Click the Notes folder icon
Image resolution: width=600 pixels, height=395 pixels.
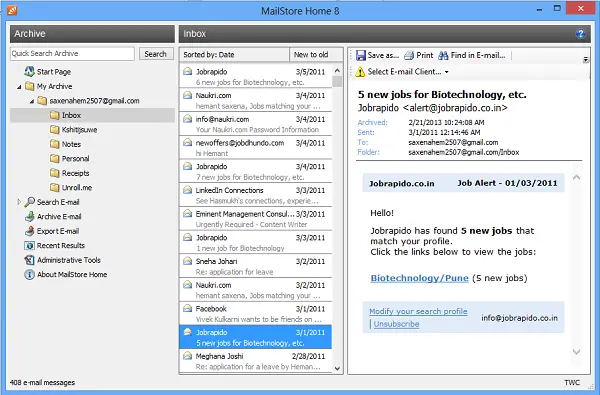[55, 144]
